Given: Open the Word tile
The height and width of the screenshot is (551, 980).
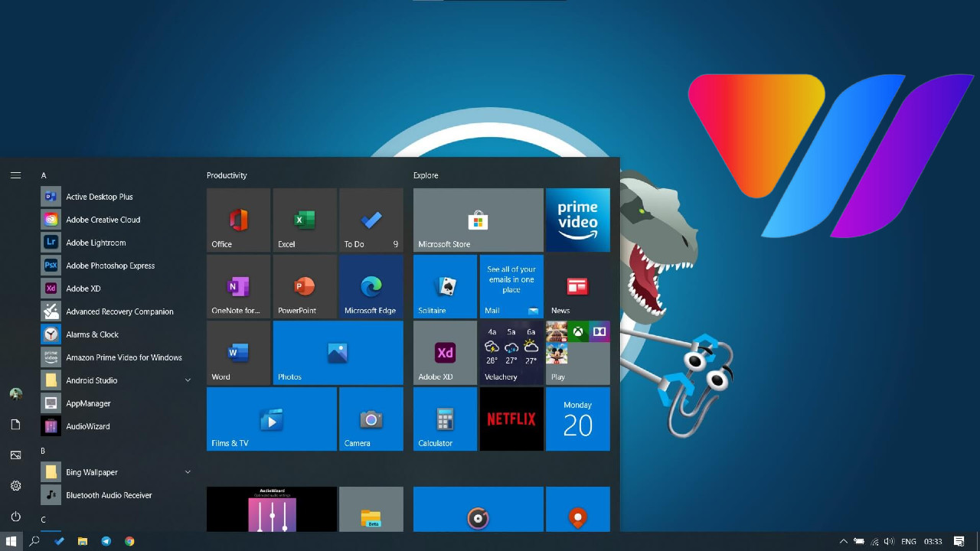Looking at the screenshot, I should pyautogui.click(x=238, y=353).
